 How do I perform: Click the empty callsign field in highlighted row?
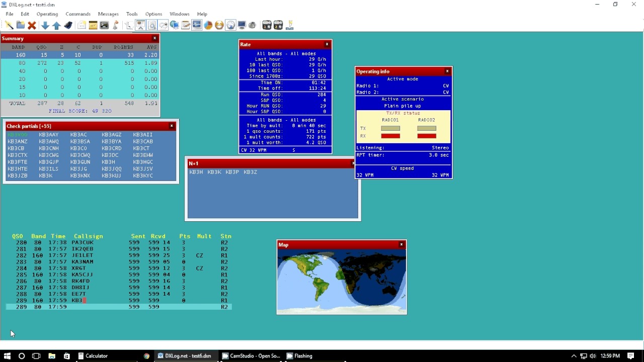[98, 307]
